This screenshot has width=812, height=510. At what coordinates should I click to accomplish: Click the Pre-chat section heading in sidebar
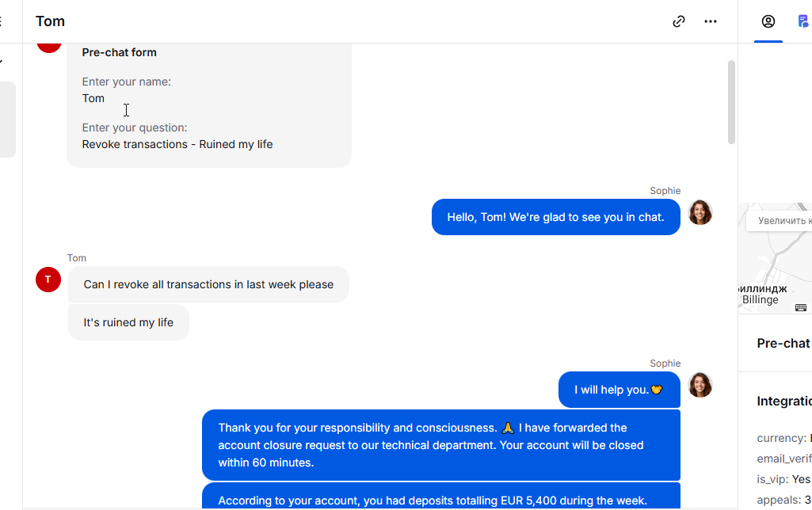pos(783,343)
